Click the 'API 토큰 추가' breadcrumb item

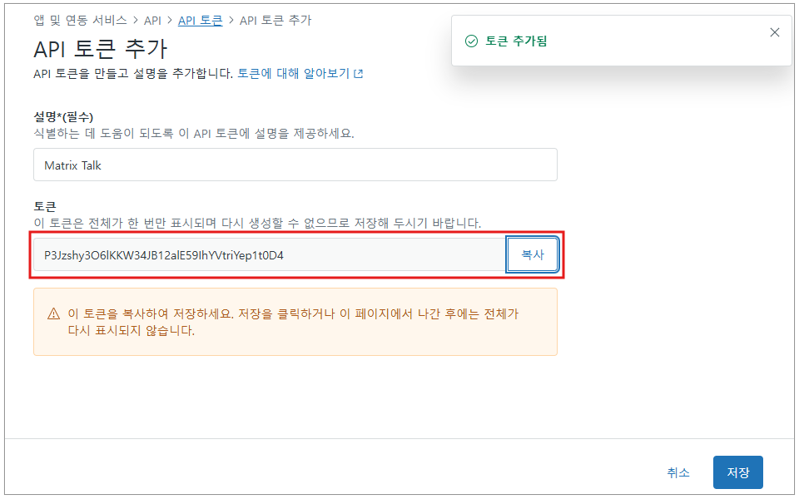pos(274,20)
